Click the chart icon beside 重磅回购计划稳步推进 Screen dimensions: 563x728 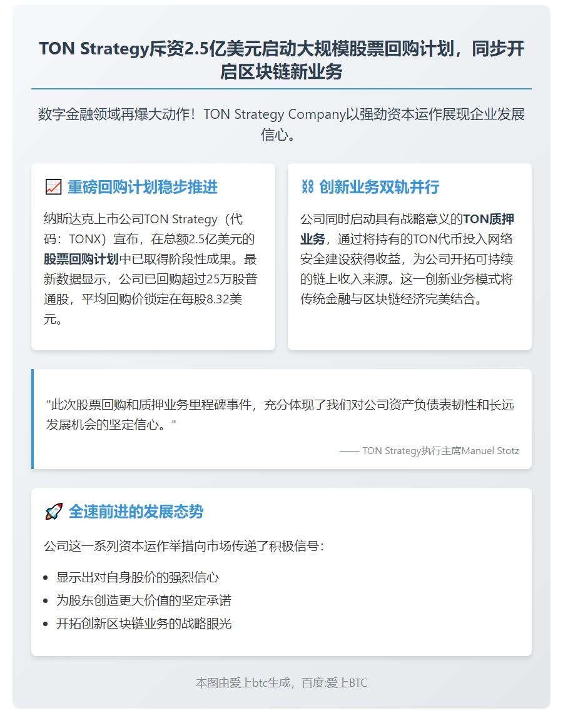[x=53, y=187]
